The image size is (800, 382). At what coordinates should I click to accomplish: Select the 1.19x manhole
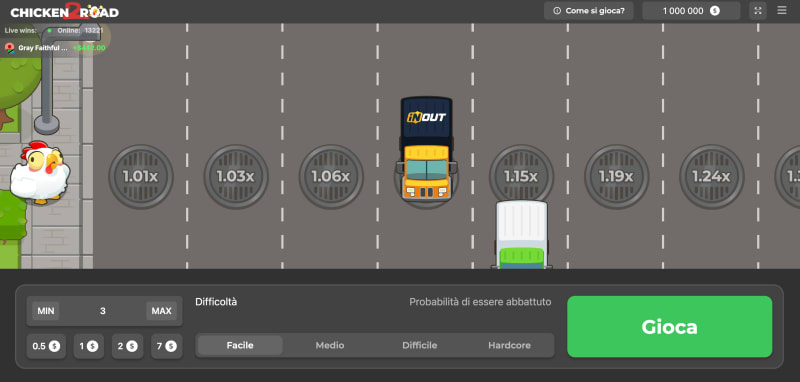616,176
